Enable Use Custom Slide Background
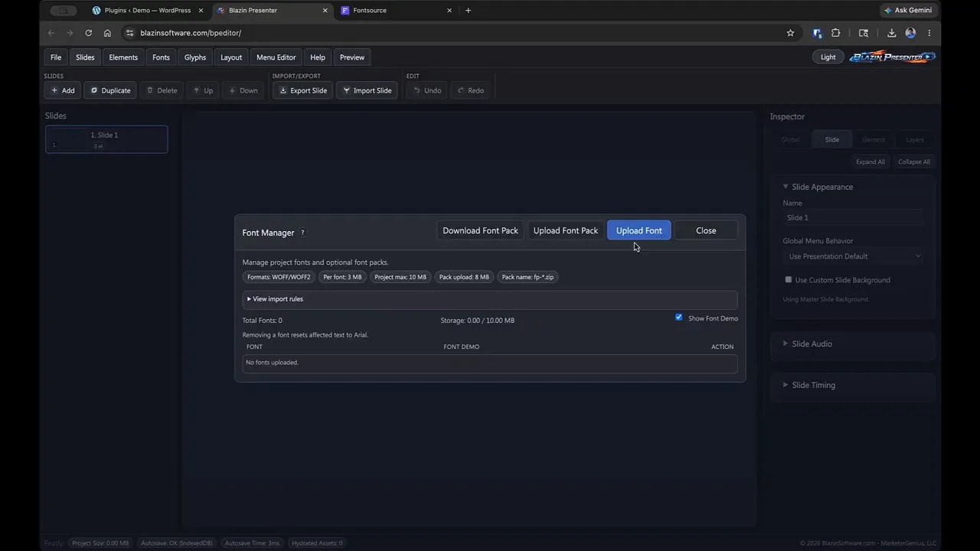Viewport: 980px width, 551px height. (788, 279)
